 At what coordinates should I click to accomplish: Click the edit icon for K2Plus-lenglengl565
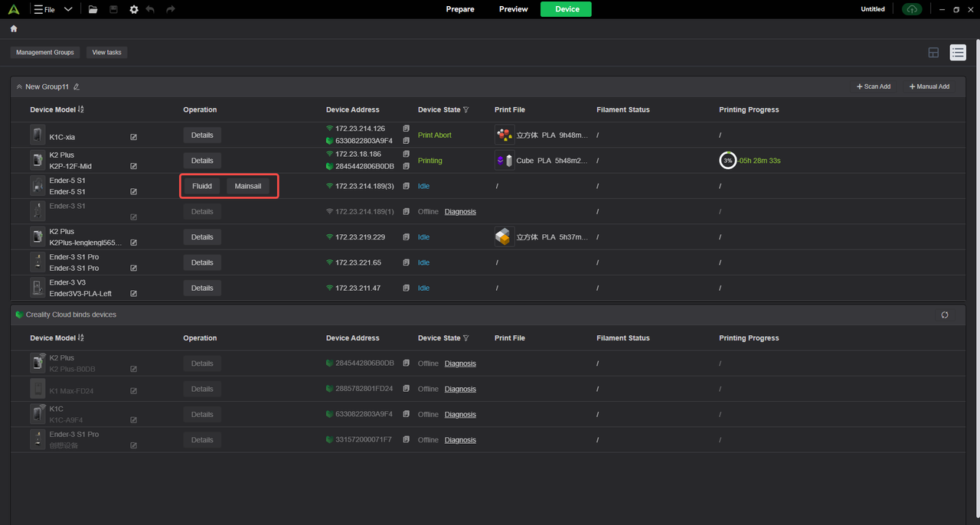134,243
